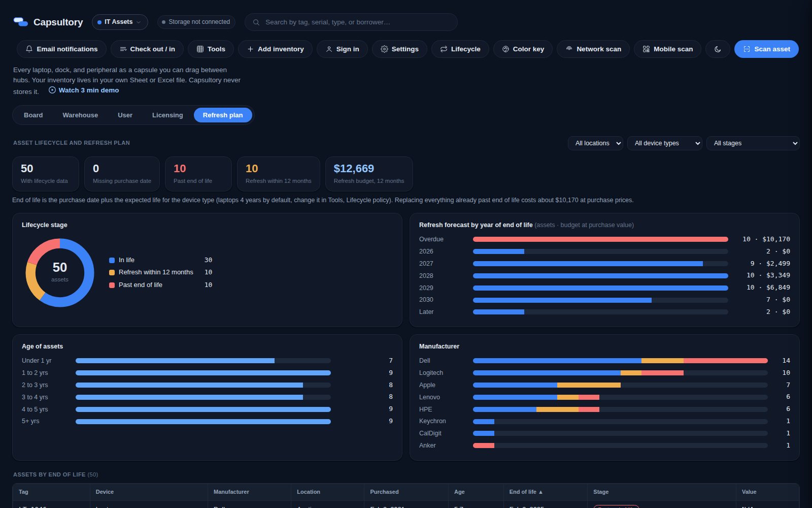Image resolution: width=812 pixels, height=508 pixels.
Task: Click the Capsultory logo icon
Action: [x=21, y=22]
